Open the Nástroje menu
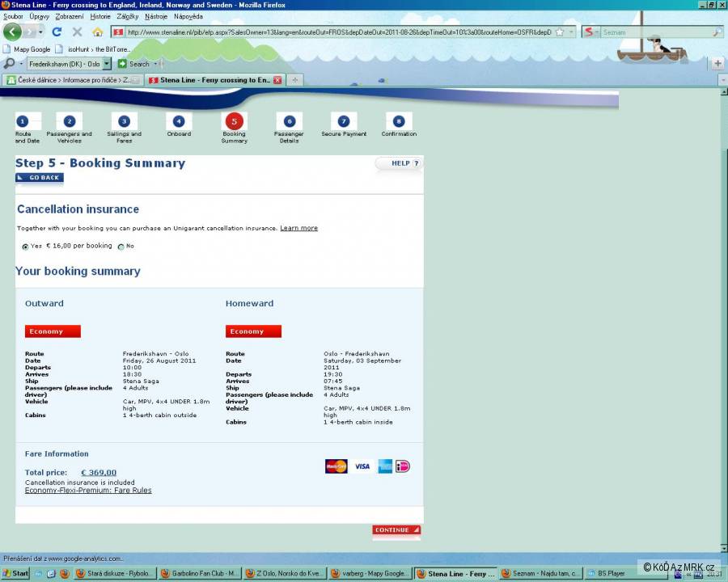The width and height of the screenshot is (728, 582). [156, 16]
